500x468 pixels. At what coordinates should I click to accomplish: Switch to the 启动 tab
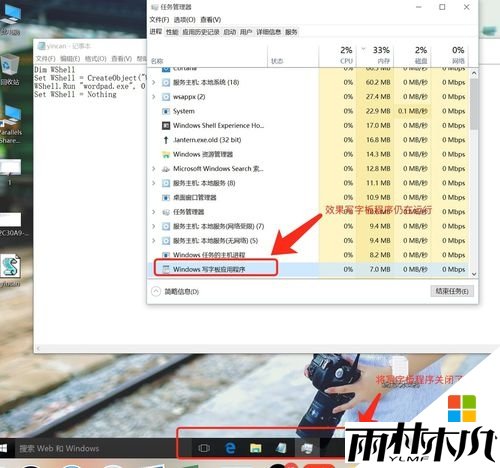pyautogui.click(x=229, y=32)
